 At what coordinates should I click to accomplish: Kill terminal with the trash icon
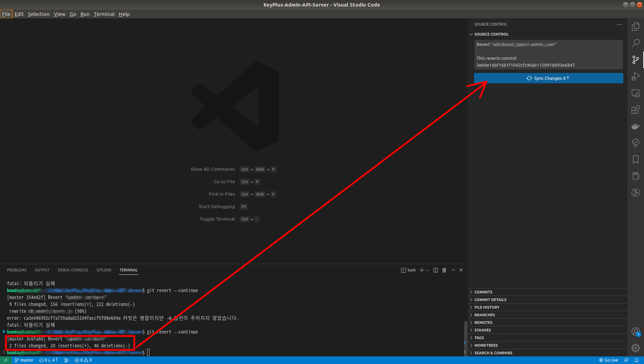coord(444,270)
